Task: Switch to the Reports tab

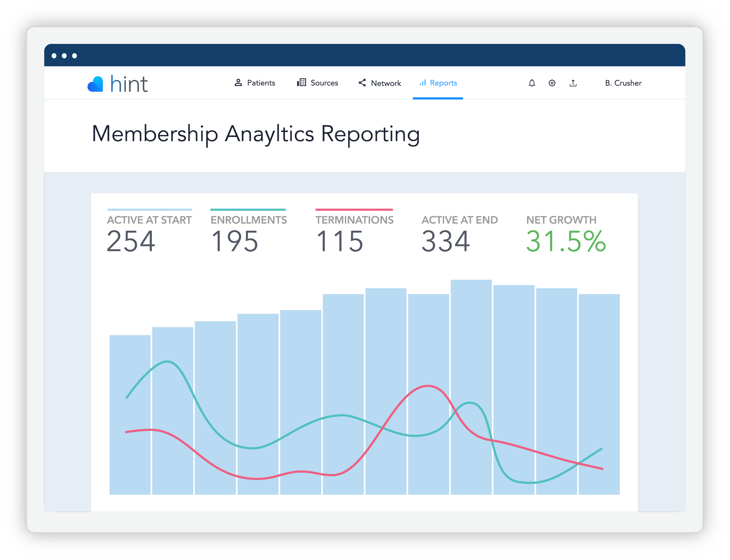Action: 443,83
